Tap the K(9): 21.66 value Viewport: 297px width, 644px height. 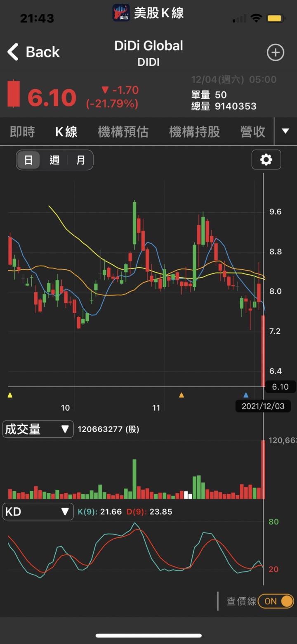click(x=100, y=512)
